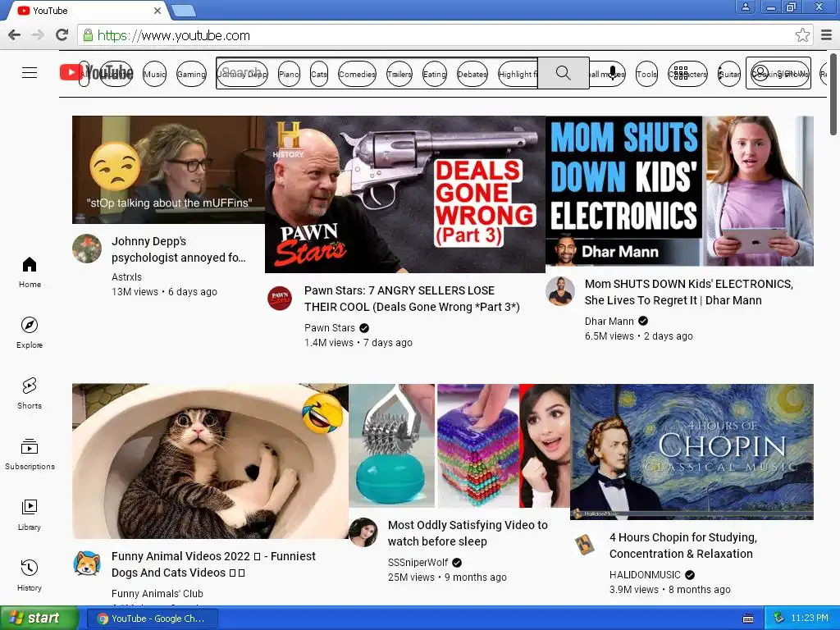Visit the Pawn Stars channel name link
The image size is (840, 630).
click(330, 328)
